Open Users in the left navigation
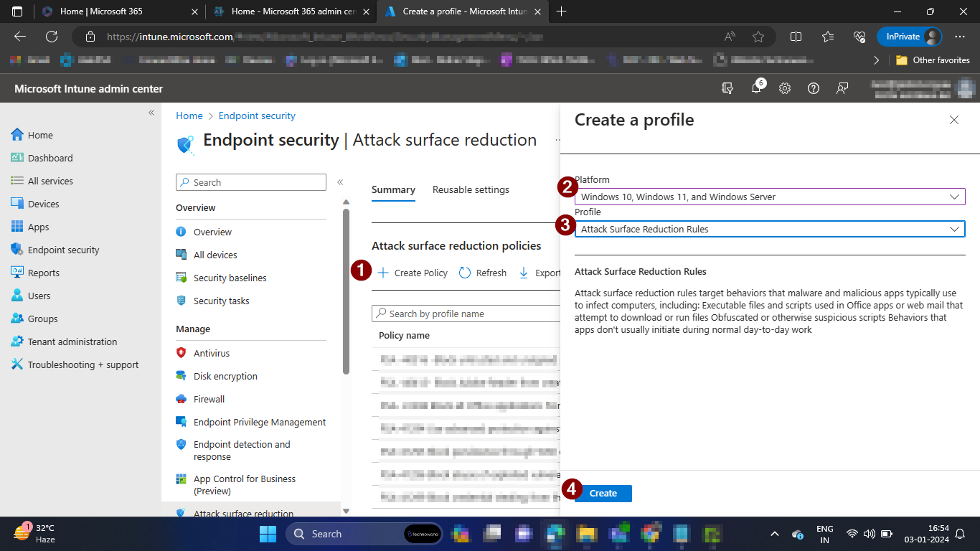The width and height of the screenshot is (980, 551). 31,296
